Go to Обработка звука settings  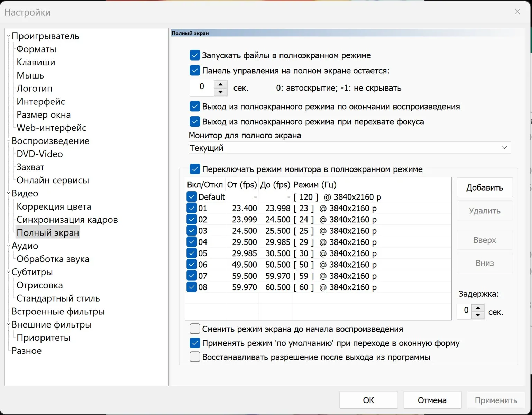click(x=53, y=259)
